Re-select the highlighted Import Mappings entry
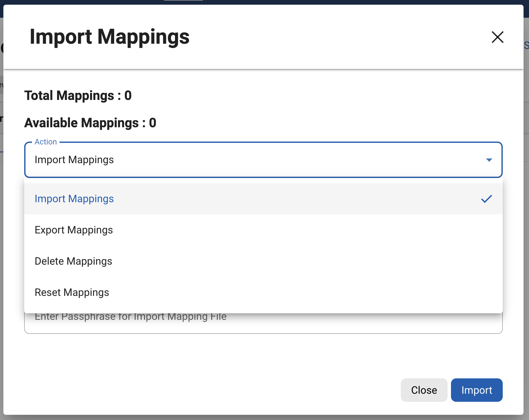The image size is (529, 420). [x=74, y=199]
